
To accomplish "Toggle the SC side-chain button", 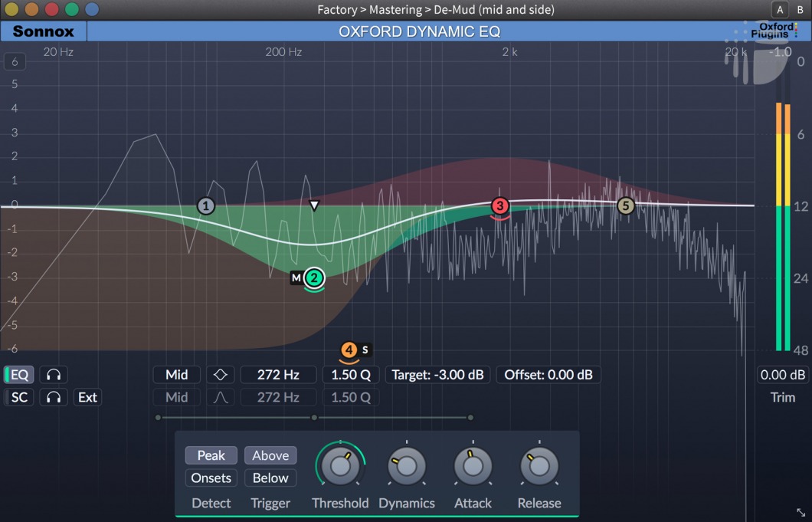I will tap(19, 397).
